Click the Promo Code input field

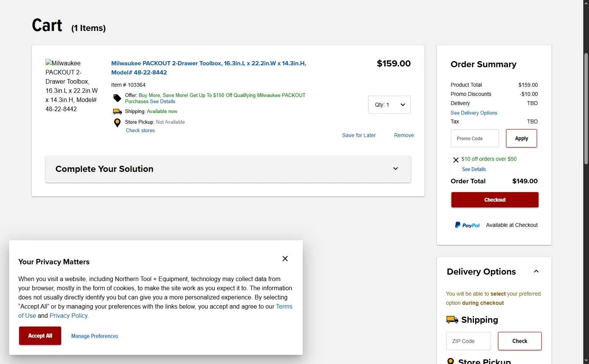coord(475,138)
